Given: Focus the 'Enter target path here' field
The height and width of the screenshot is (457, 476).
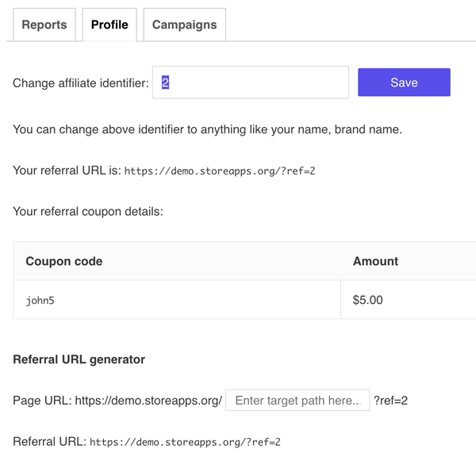Looking at the screenshot, I should (x=297, y=401).
